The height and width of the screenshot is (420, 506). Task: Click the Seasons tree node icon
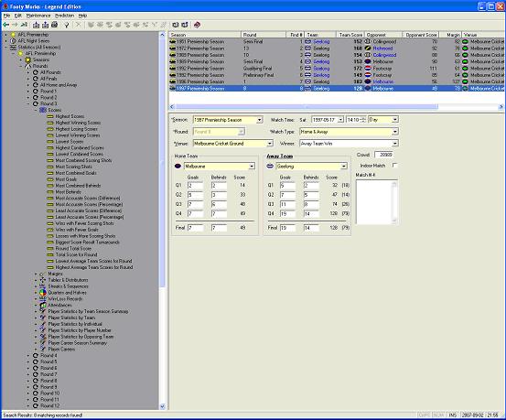point(28,59)
